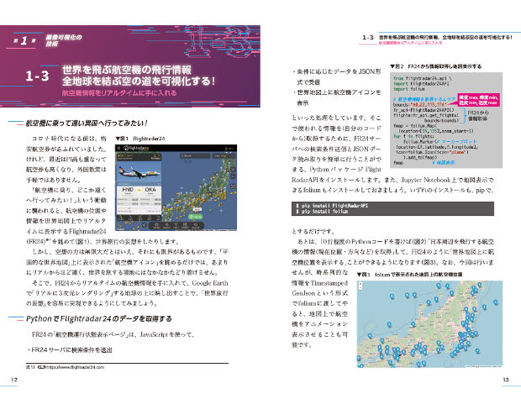Click the 図3 folium map figure caption

pos(409,275)
